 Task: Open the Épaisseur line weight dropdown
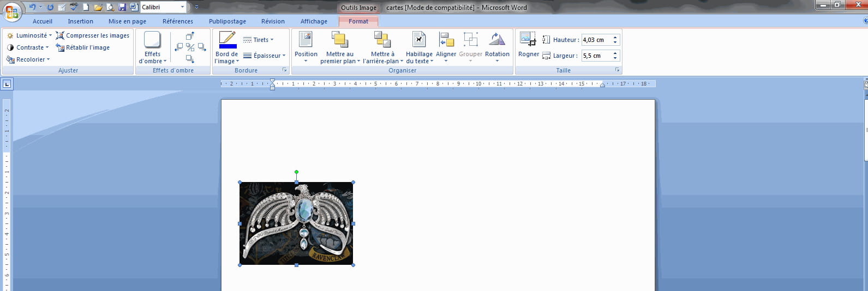264,56
